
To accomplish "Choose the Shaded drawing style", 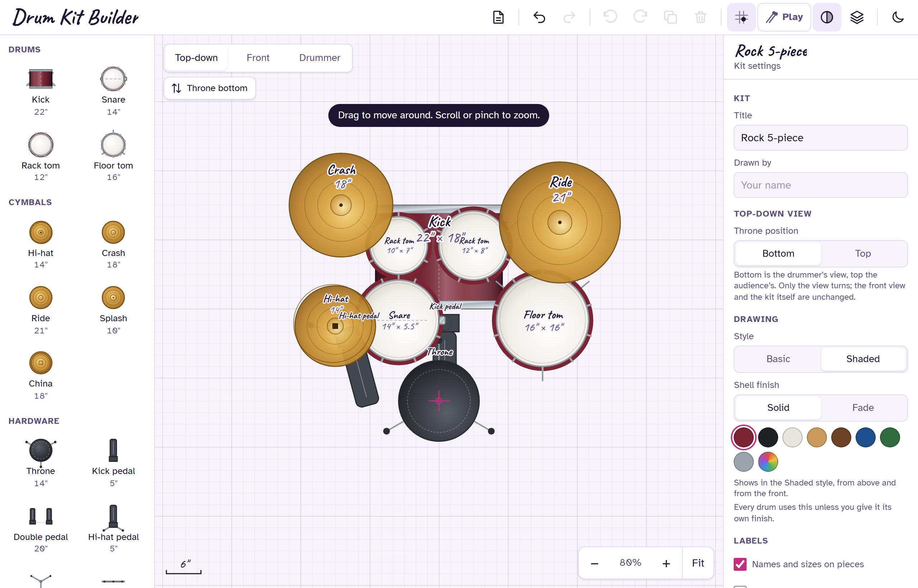I will pos(863,359).
